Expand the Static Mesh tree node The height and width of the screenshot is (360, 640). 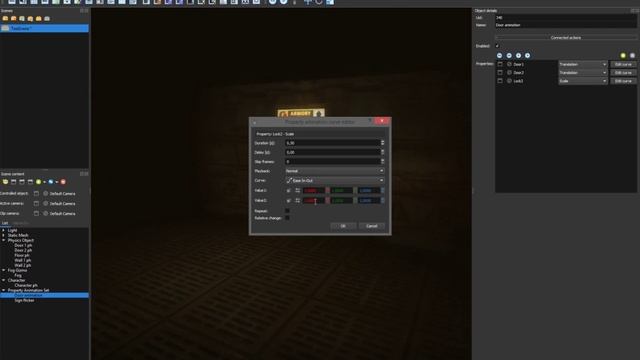pyautogui.click(x=4, y=235)
